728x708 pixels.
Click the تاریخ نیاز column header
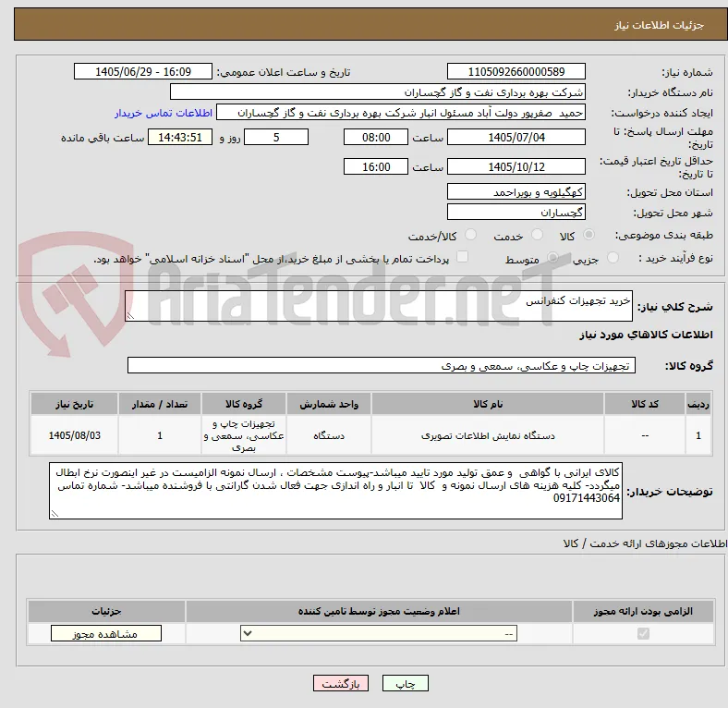pos(74,404)
